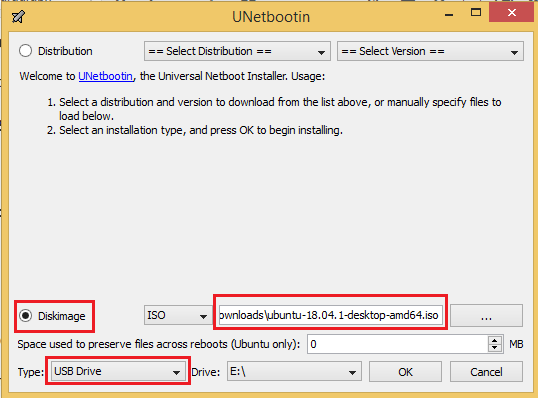Click the browse (...) button
538x398 pixels.
tap(486, 315)
